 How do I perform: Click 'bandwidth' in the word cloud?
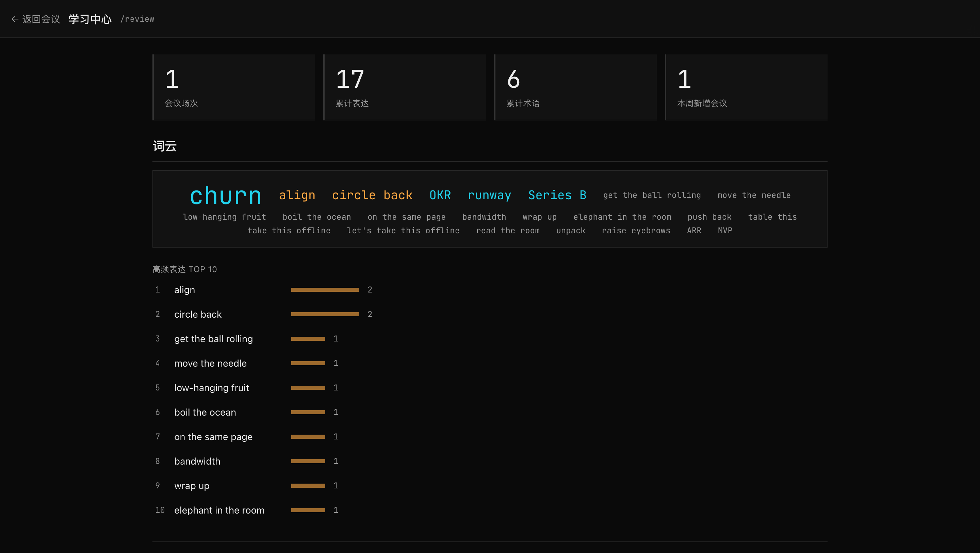click(484, 217)
